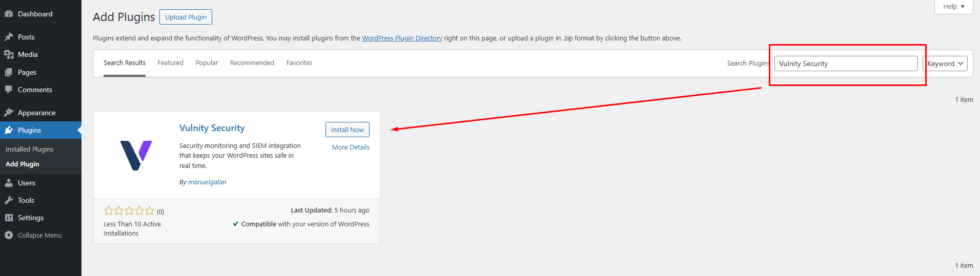This screenshot has width=980, height=276.
Task: Click the Collapse Menu arrow icon
Action: pos(9,235)
